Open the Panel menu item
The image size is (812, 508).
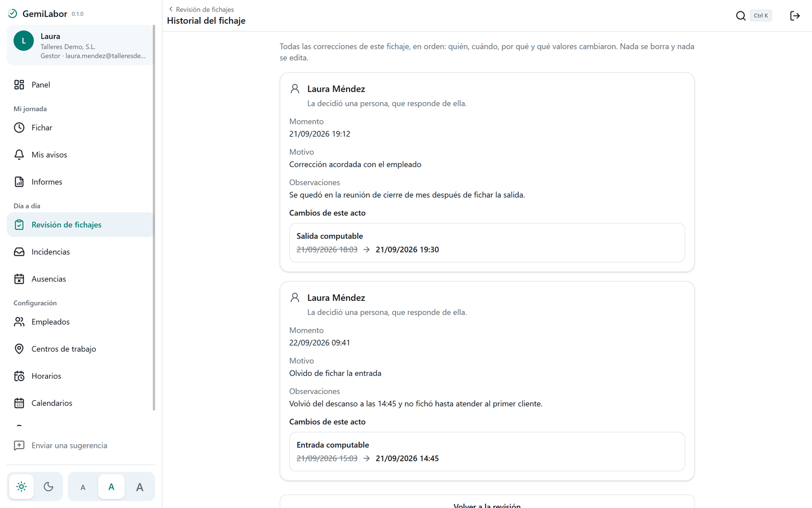point(80,85)
